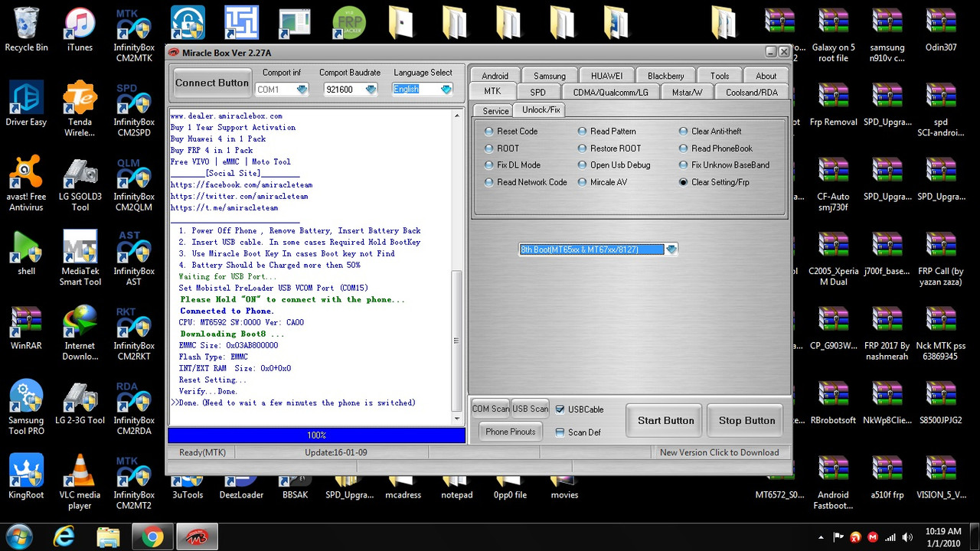This screenshot has width=980, height=551.
Task: Select the LG SGOLD3 Tool icon
Action: click(x=80, y=184)
